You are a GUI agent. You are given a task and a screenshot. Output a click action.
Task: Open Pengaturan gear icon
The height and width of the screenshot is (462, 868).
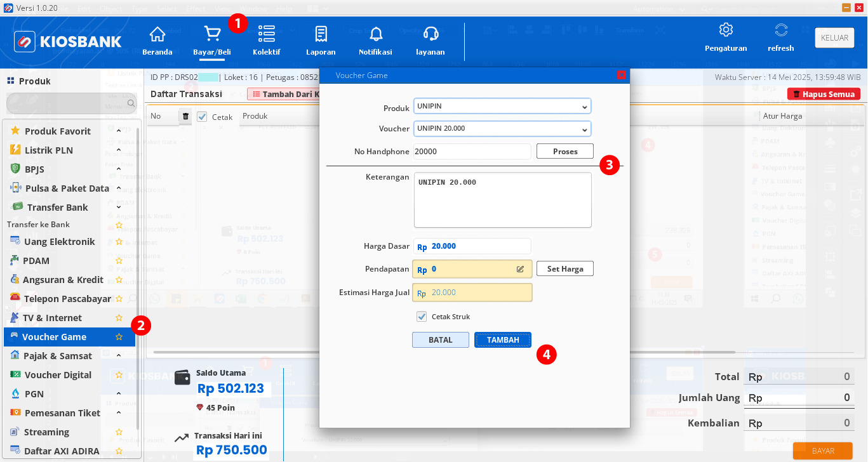click(x=726, y=30)
